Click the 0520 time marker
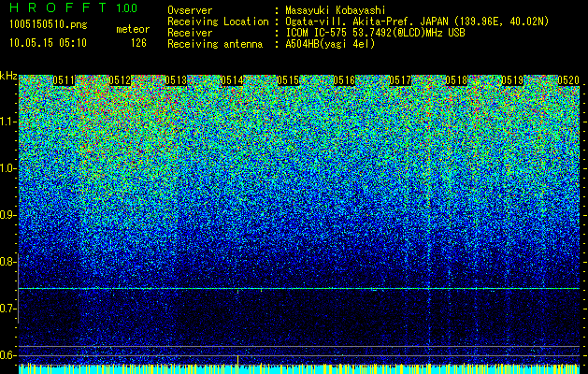 (568, 80)
